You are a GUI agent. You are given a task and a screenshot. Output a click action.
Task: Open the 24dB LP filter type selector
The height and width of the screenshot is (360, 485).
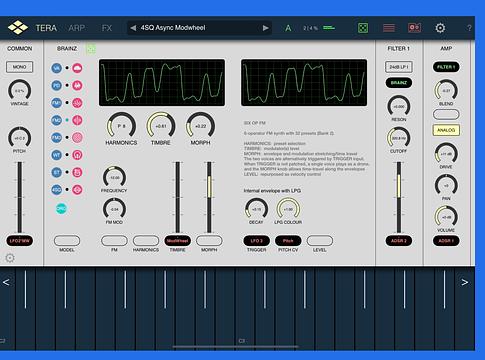(399, 67)
